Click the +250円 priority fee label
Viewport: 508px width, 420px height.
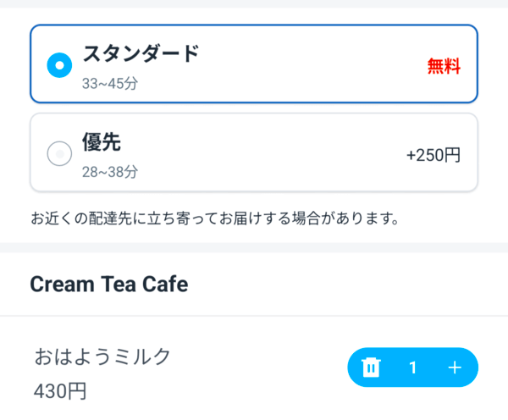tap(433, 155)
